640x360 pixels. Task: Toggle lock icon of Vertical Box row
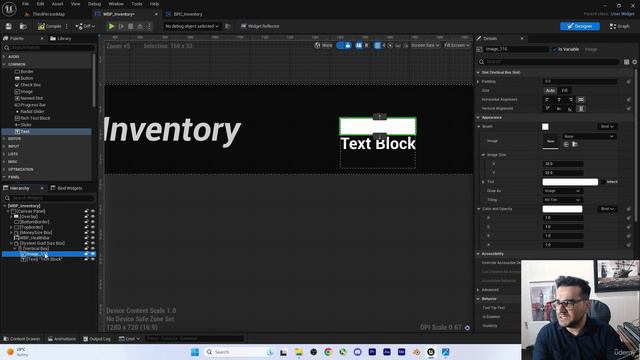87,249
